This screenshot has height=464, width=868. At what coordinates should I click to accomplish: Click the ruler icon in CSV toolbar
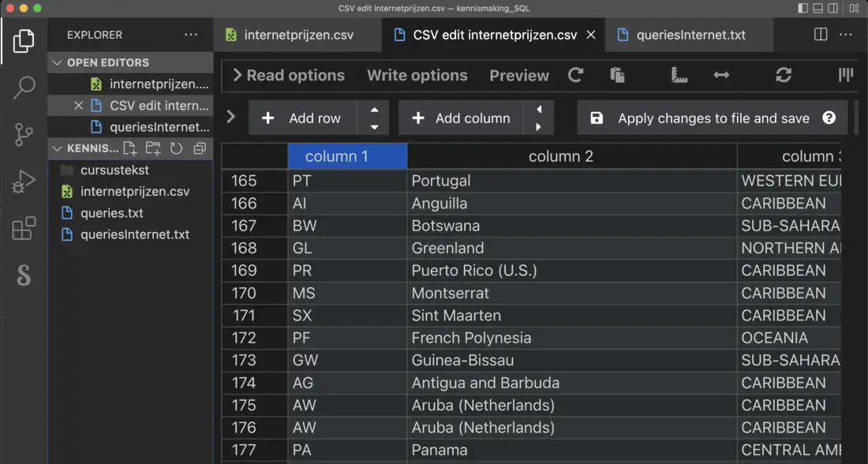(679, 75)
